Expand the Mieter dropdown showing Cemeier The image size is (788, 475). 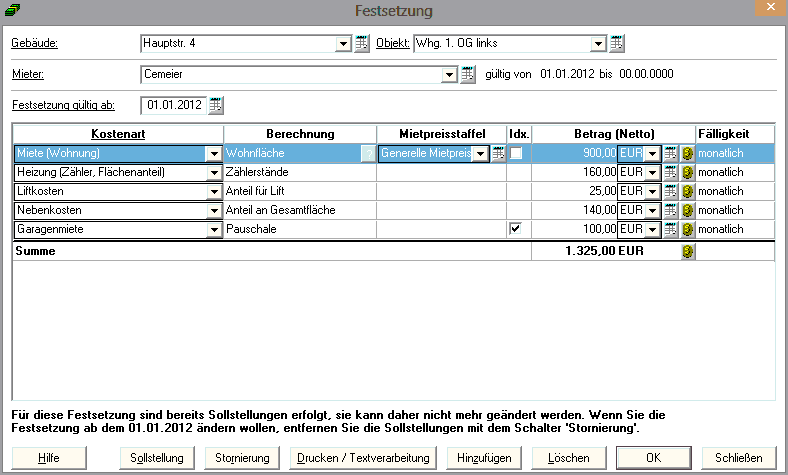[449, 74]
